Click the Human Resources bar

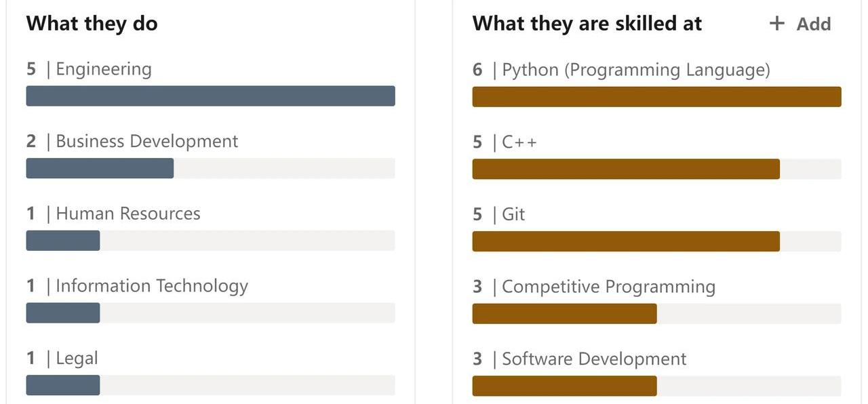coord(63,241)
